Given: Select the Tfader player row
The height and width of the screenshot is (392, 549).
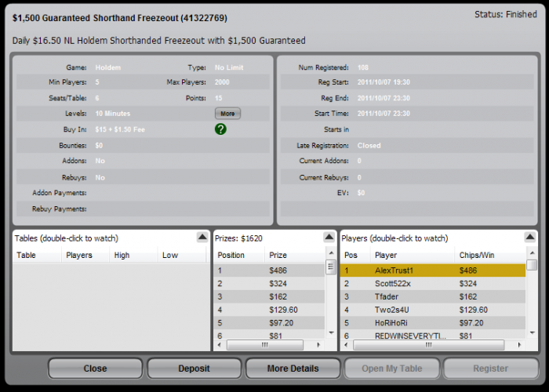Looking at the screenshot, I should click(433, 296).
